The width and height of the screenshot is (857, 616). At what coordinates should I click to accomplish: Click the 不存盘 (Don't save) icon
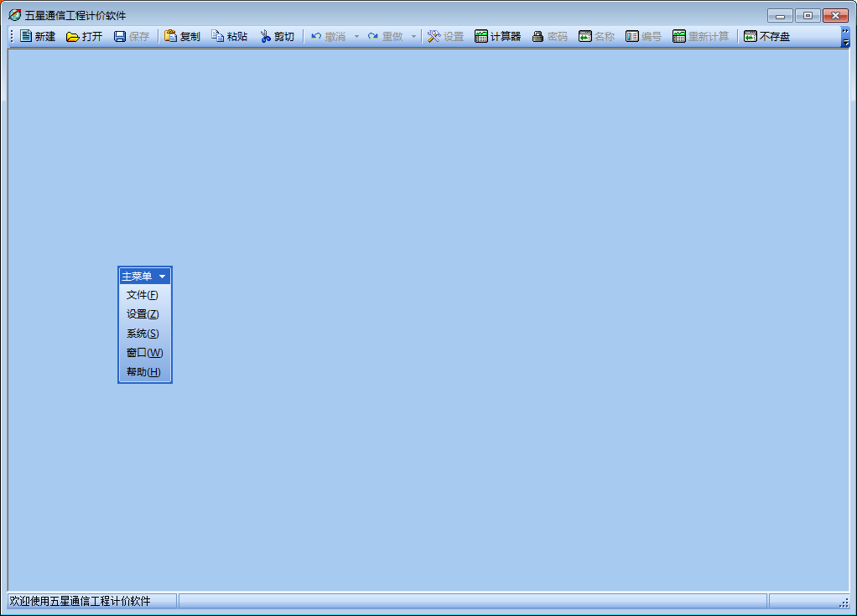(751, 36)
